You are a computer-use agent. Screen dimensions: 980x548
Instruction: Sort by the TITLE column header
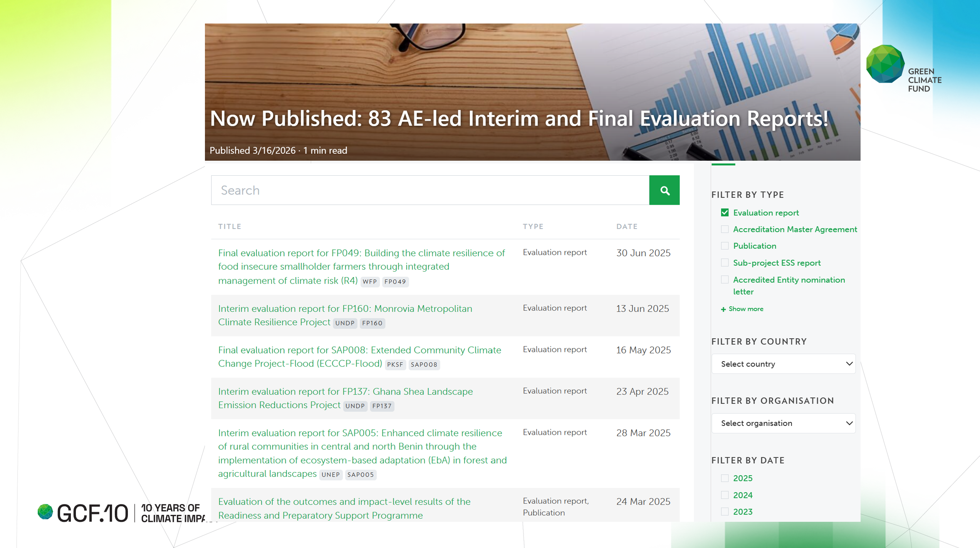coord(230,227)
